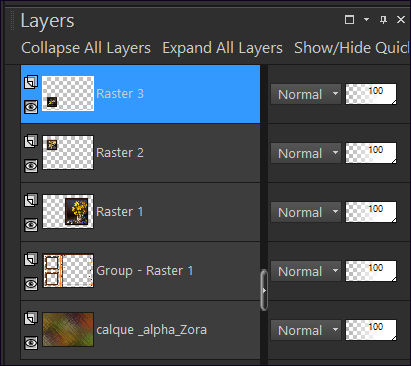Open blend mode dropdown for Group - Raster 1
411x366 pixels.
pos(306,271)
